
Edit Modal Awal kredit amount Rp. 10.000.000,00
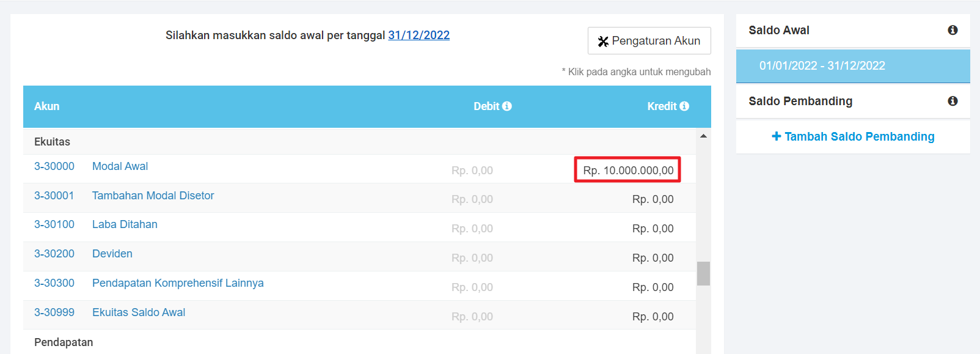[627, 171]
